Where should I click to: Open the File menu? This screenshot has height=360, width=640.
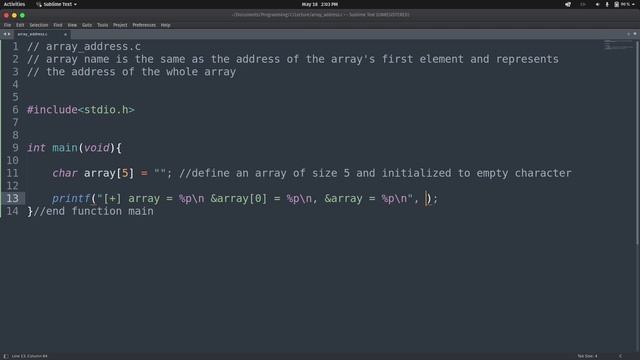pyautogui.click(x=7, y=25)
